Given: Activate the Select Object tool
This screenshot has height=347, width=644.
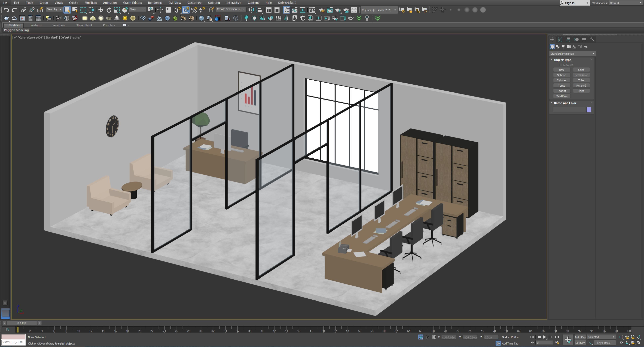Looking at the screenshot, I should pyautogui.click(x=67, y=10).
